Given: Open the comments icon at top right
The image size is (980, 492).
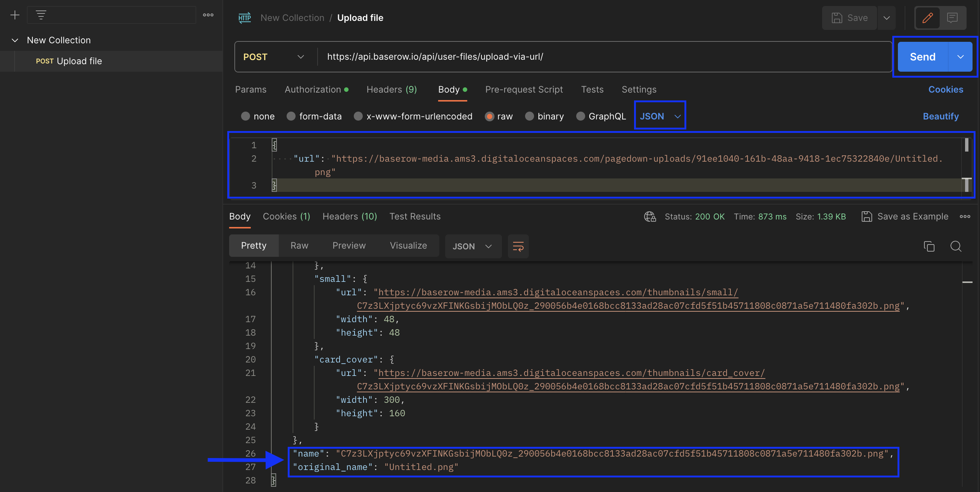Looking at the screenshot, I should pyautogui.click(x=952, y=18).
